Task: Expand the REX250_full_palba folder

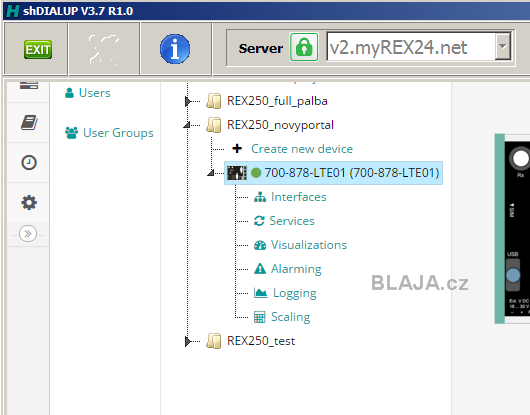Action: tap(188, 101)
